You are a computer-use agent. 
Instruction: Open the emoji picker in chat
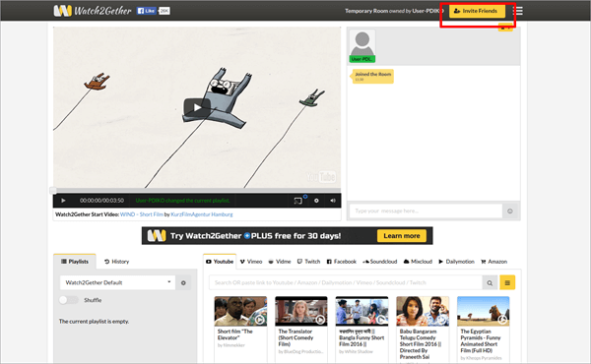point(510,211)
